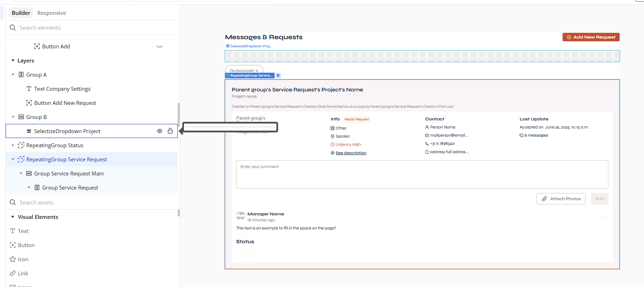Image resolution: width=644 pixels, height=287 pixels.
Task: Expand the RepeatingGroup Status node
Action: (x=13, y=145)
